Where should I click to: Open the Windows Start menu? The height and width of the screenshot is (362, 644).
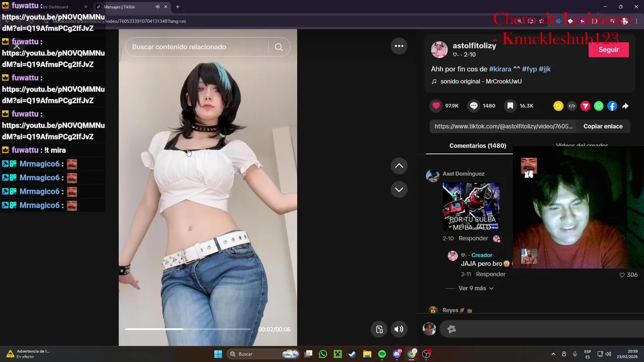pos(218,354)
